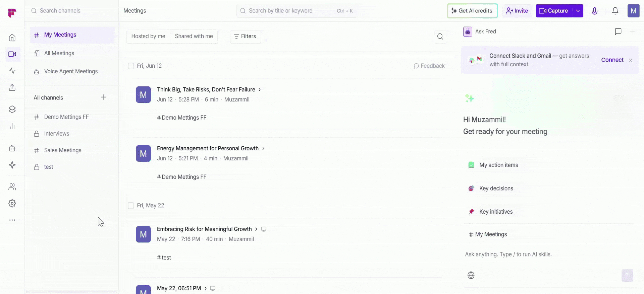The height and width of the screenshot is (294, 644).
Task: Open the Team people rail icon
Action: 12,187
